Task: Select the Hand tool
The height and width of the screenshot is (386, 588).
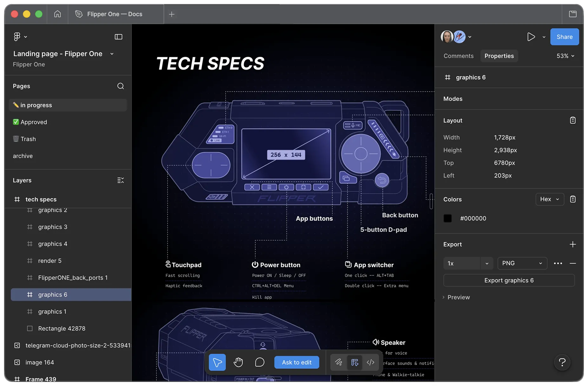Action: pos(238,362)
